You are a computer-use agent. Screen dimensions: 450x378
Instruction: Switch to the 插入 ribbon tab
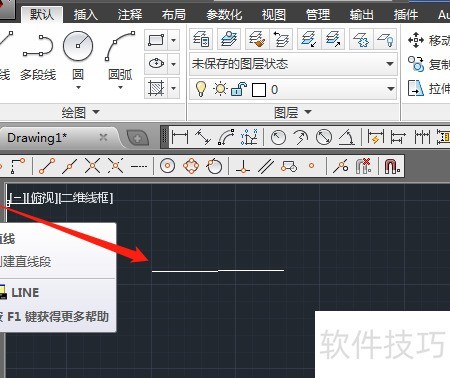pos(85,15)
